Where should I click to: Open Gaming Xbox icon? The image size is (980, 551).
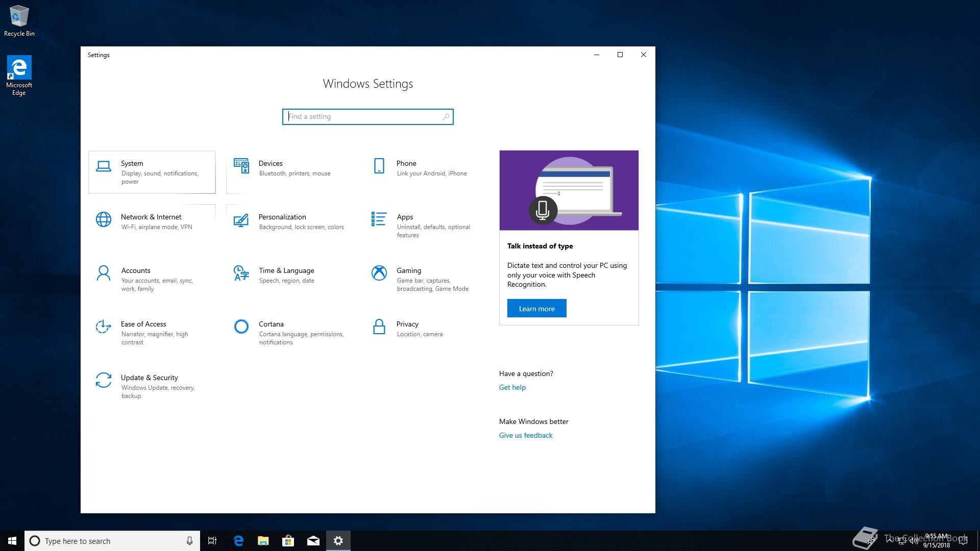click(379, 273)
